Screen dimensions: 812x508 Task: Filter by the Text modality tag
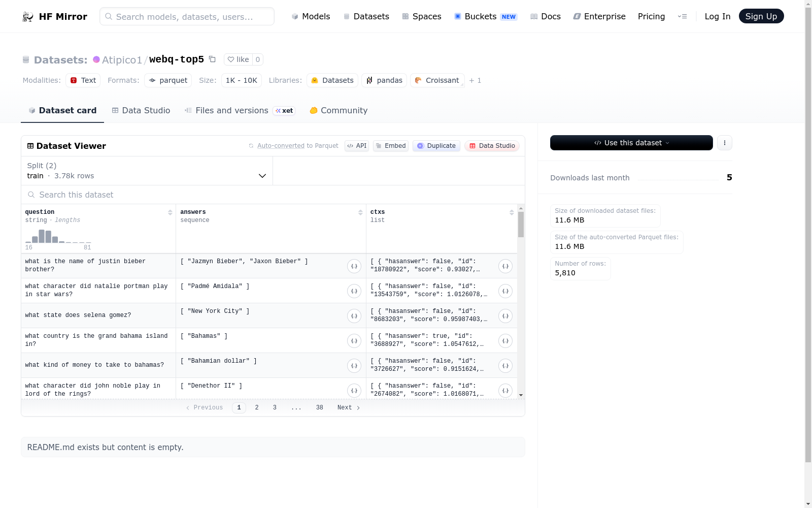83,80
